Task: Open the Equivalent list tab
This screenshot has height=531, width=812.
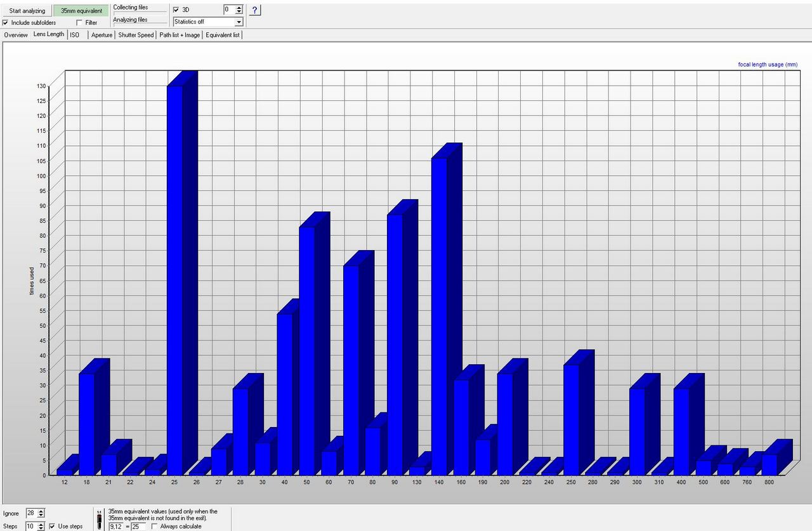Action: 223,35
